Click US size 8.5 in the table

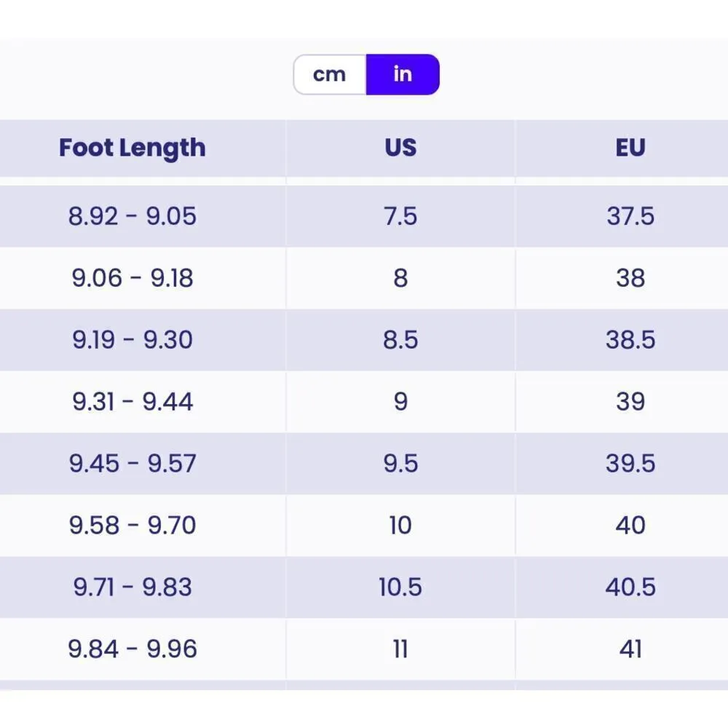400,340
